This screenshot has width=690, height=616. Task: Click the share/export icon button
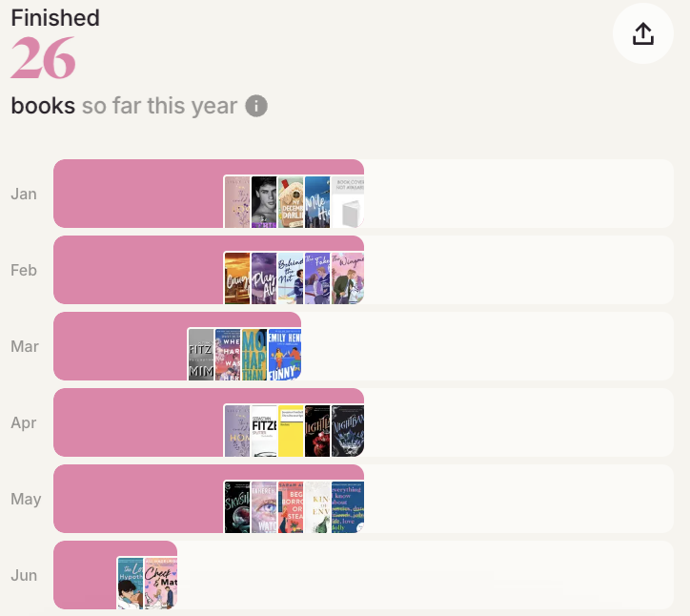(x=643, y=33)
